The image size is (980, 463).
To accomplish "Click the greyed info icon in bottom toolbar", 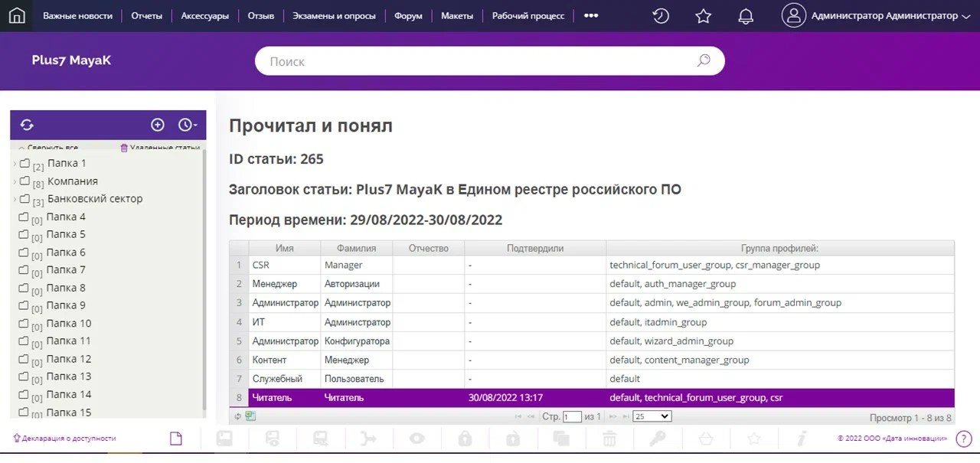I will [802, 439].
